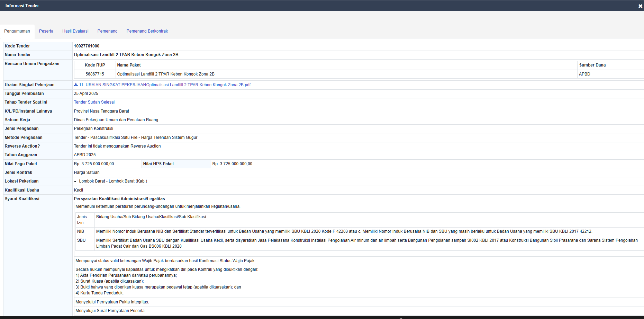Click the SBU row label in the table
The image size is (644, 319).
pos(81,240)
